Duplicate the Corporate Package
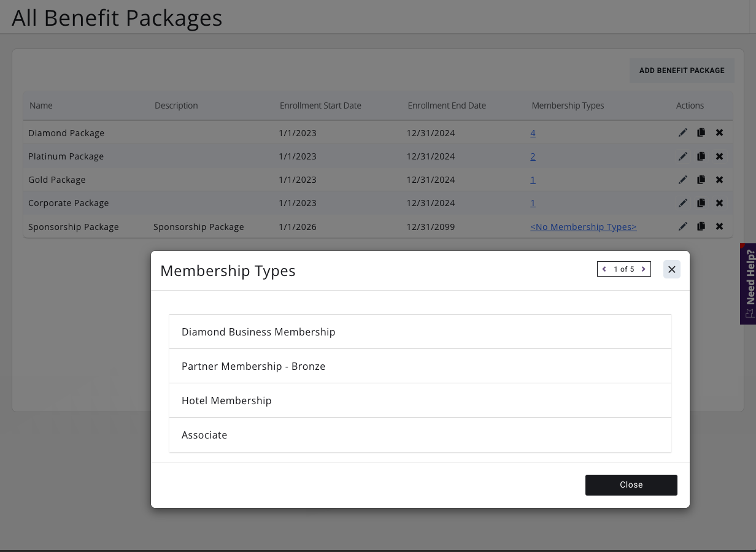Screen dimensions: 756x552 701,203
